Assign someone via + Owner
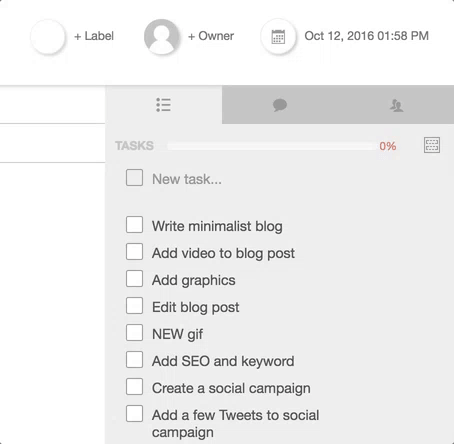The image size is (454, 444). pyautogui.click(x=211, y=36)
